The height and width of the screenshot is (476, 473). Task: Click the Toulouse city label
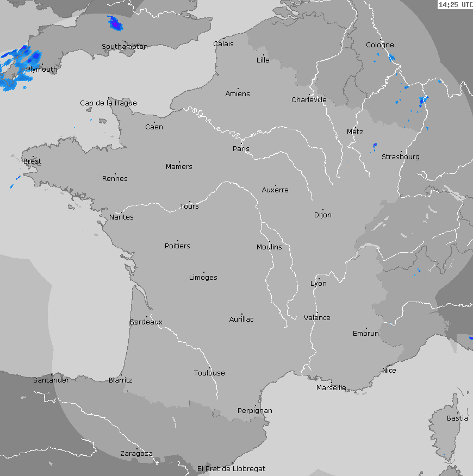coord(209,373)
